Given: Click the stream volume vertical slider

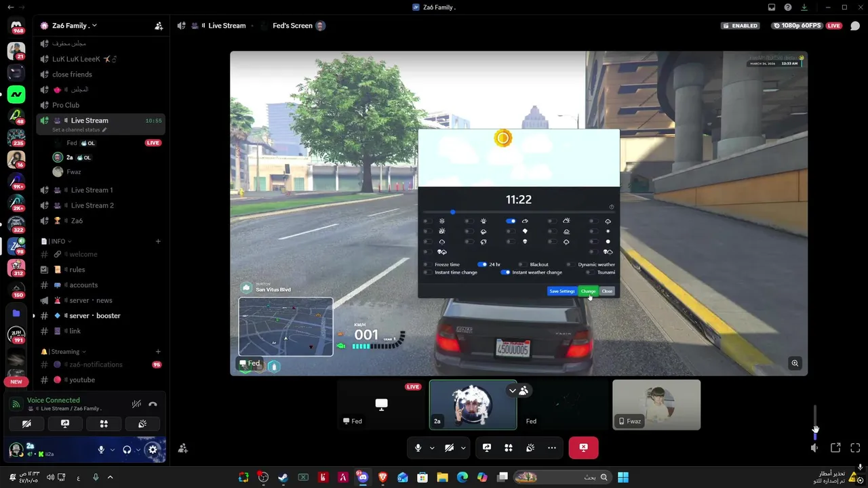Looking at the screenshot, I should [815, 422].
